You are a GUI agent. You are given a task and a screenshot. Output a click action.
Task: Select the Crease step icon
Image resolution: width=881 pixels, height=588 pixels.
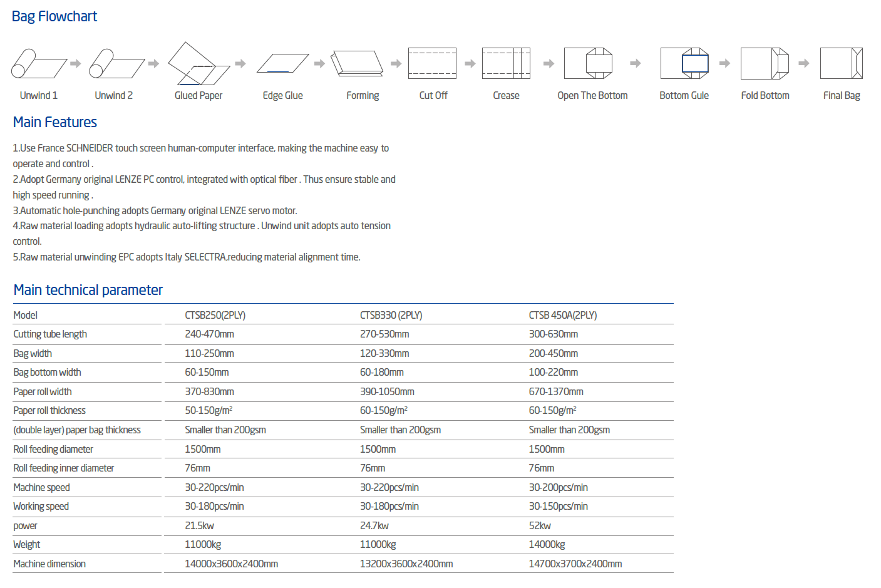506,63
